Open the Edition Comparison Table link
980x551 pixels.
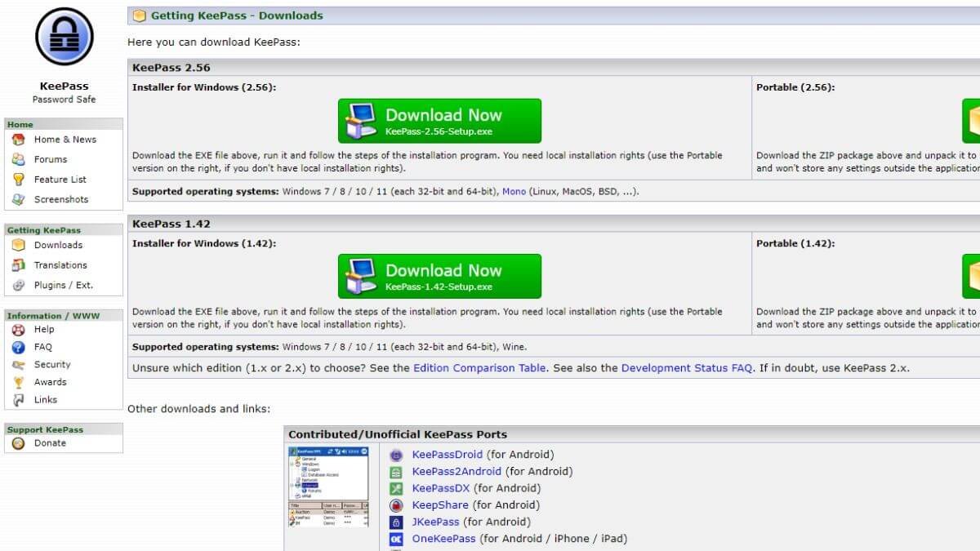coord(479,368)
